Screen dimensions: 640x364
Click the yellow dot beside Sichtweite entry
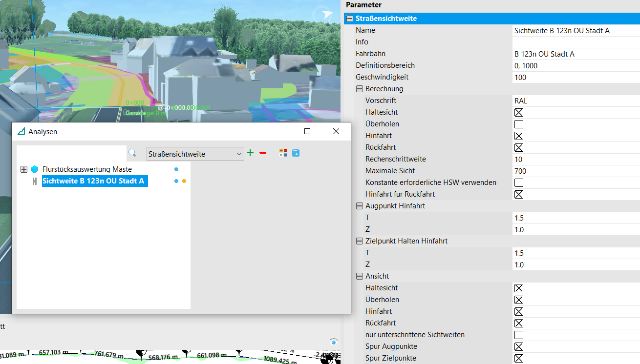point(184,181)
